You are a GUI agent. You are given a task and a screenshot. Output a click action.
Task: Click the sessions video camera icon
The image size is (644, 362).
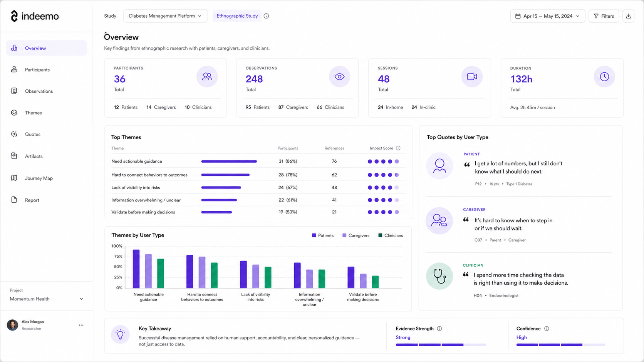click(472, 77)
